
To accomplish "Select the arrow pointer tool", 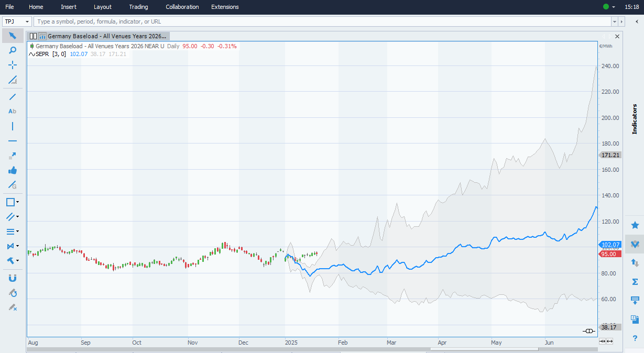I will tap(13, 36).
